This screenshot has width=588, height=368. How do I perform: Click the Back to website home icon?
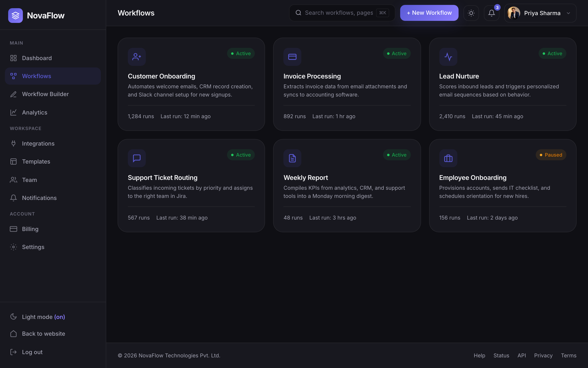pyautogui.click(x=13, y=333)
